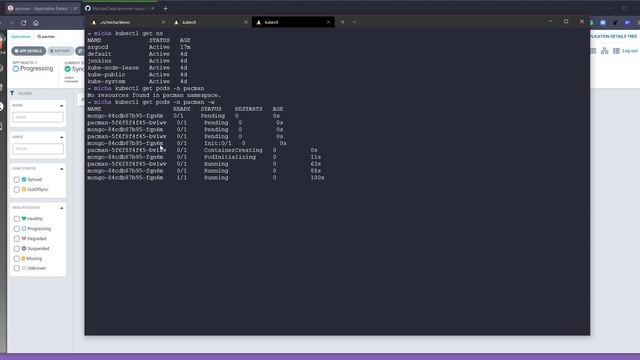Click the 'kubectl get ns' command line
This screenshot has width=640, height=360.
click(x=125, y=33)
